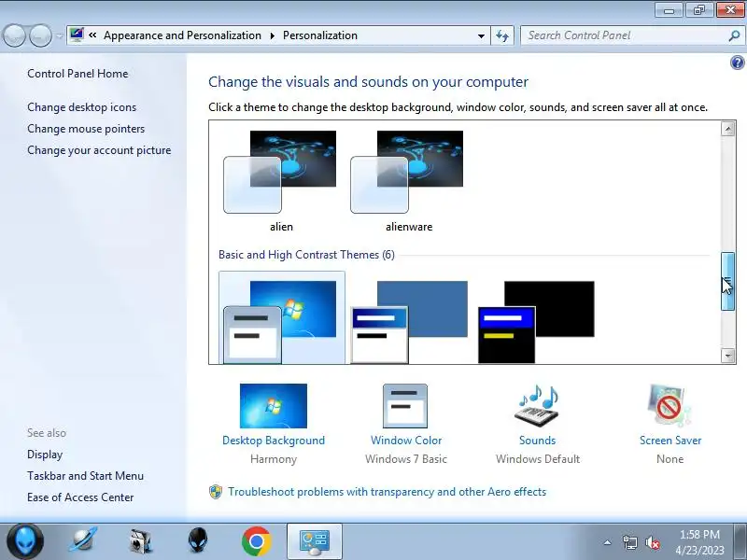Click the taskbar clock 1:58 PM
Viewport: 747px width, 560px height.
tap(699, 534)
